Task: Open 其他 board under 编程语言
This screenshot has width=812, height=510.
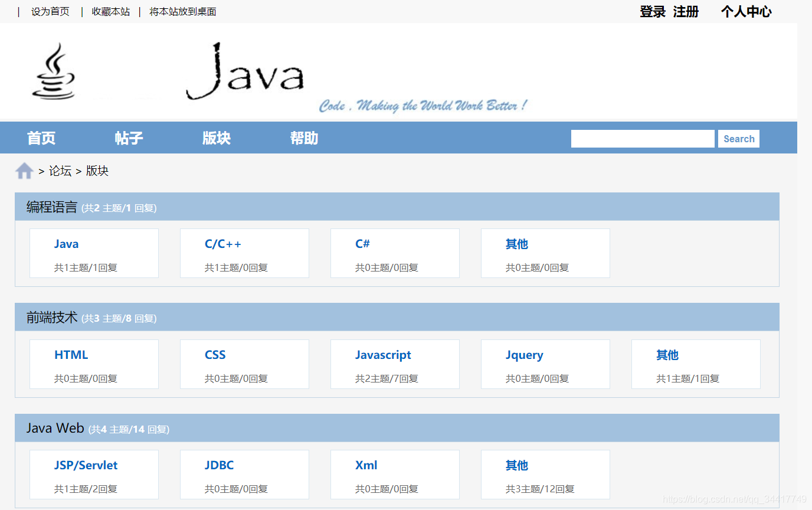Action: (517, 244)
